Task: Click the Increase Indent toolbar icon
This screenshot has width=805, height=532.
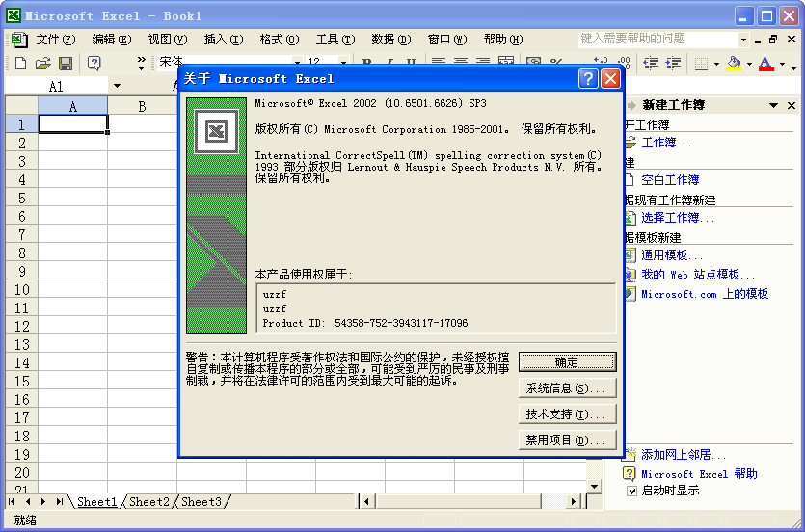Action: coord(673,63)
